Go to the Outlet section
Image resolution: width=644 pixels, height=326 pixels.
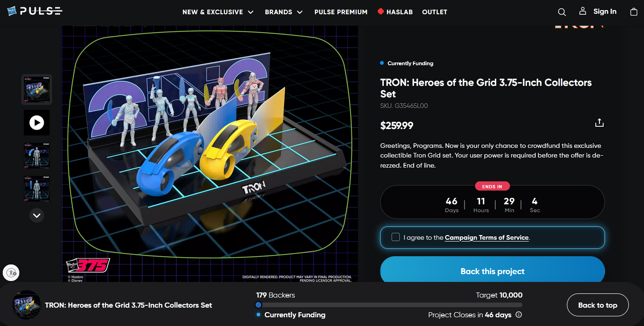click(435, 12)
